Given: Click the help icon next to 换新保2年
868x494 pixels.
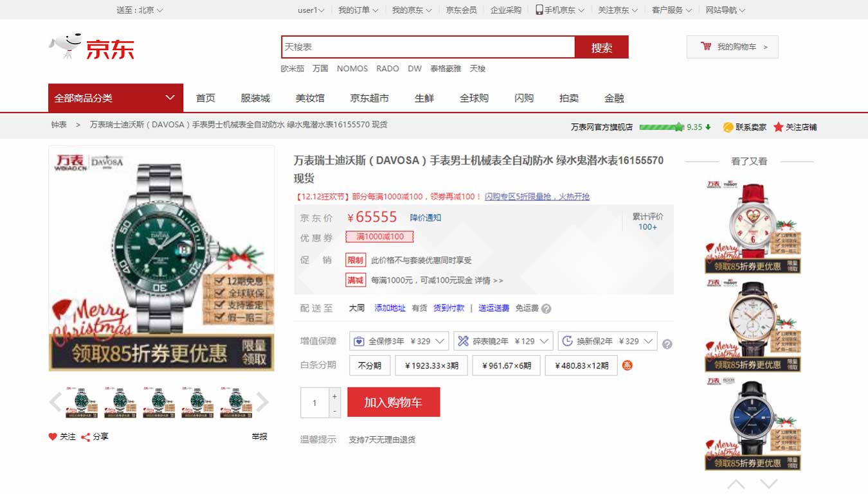Looking at the screenshot, I should (x=667, y=344).
